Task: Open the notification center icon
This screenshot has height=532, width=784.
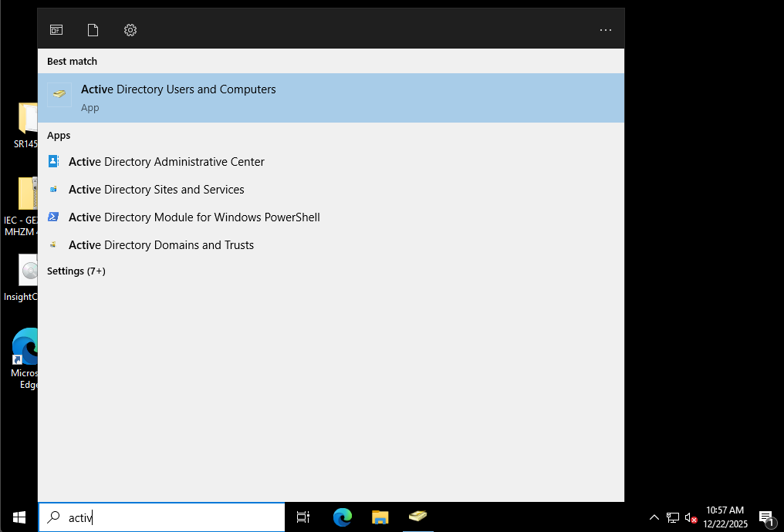Action: (767, 518)
